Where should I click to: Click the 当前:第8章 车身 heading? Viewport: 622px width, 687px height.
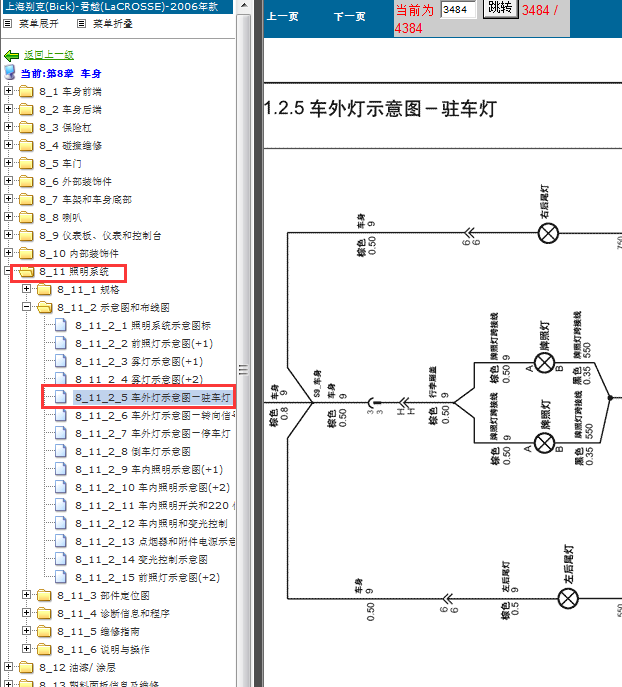(x=61, y=73)
